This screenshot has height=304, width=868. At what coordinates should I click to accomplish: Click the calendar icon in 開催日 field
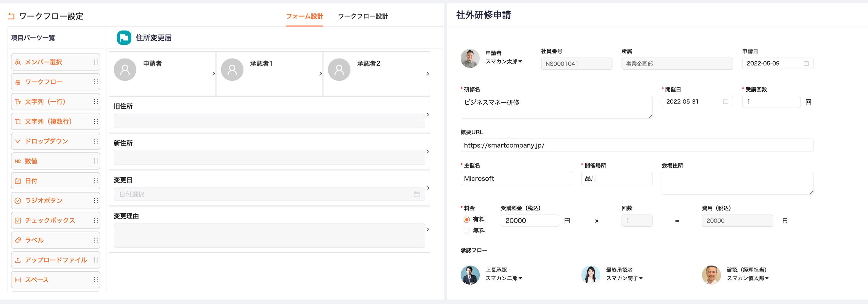[725, 102]
